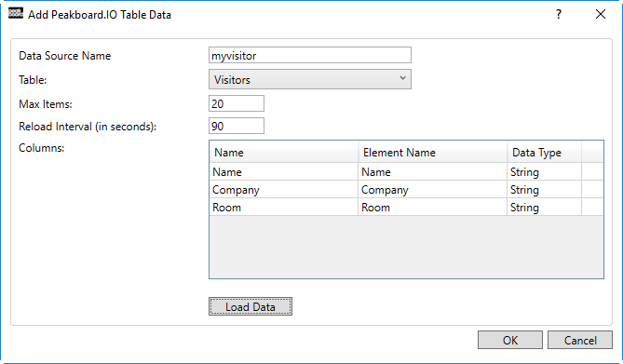The width and height of the screenshot is (623, 364).
Task: Click Element Name cell 'Name'
Action: 433,172
